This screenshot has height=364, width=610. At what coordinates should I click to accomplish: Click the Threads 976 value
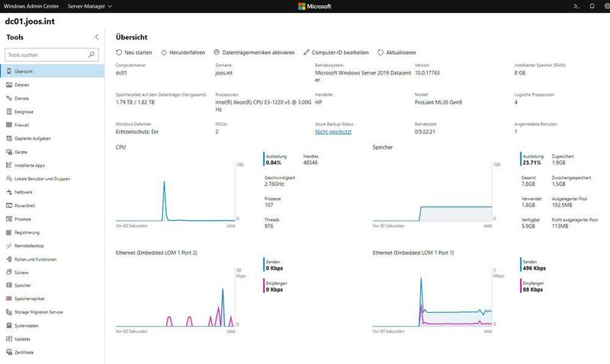point(269,225)
